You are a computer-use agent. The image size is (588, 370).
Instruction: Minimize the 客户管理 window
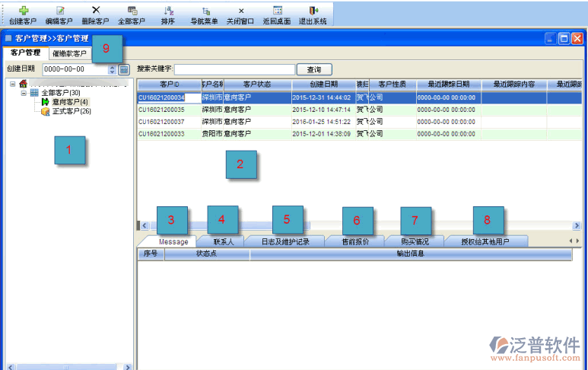point(551,38)
